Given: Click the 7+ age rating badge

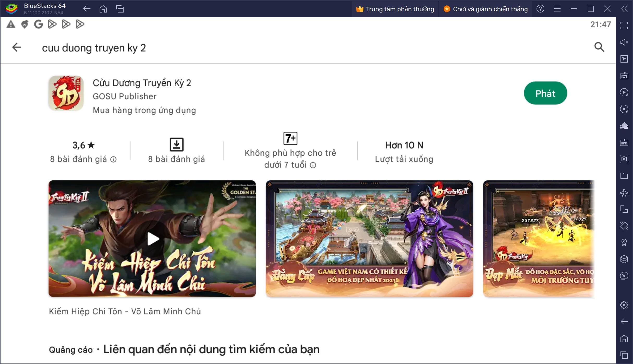Looking at the screenshot, I should click(x=290, y=138).
